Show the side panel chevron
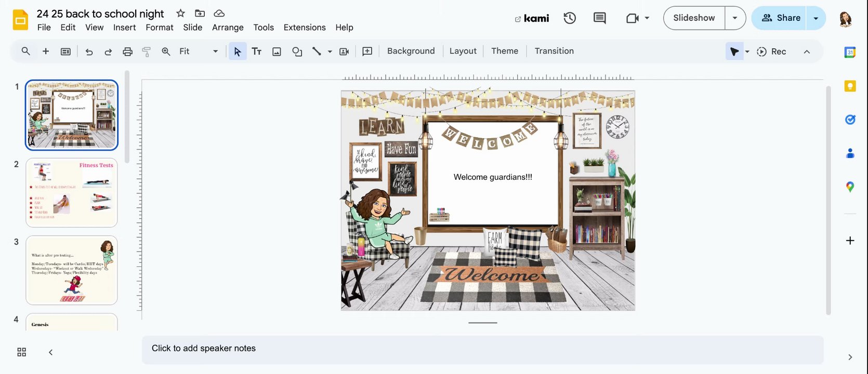Viewport: 868px width, 374px height. click(x=850, y=357)
